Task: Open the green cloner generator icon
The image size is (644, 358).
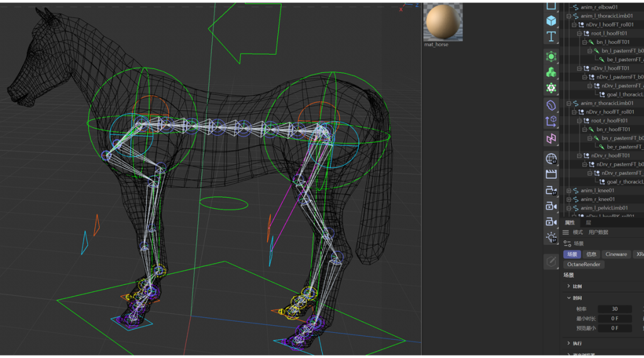Action: point(551,72)
